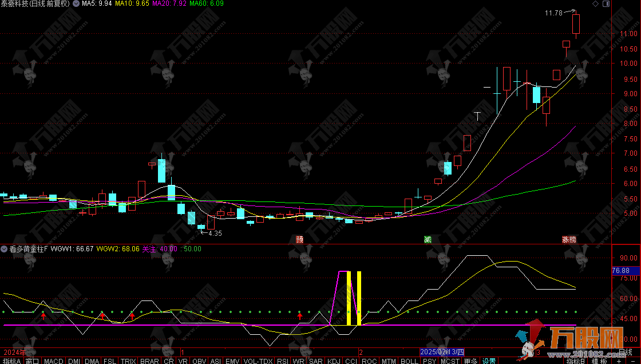Click the 4.35 low price label
Viewport: 641px width, 364px height.
215,233
